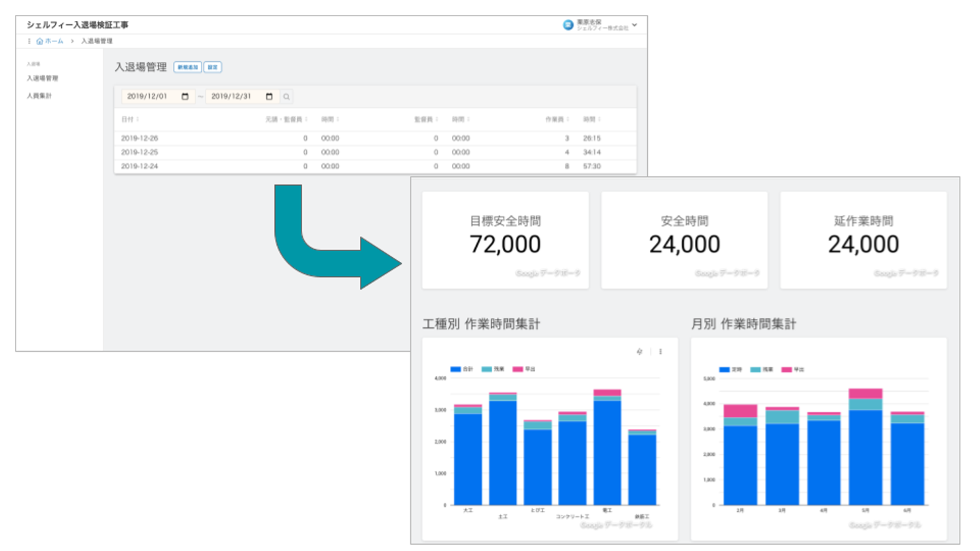
Task: Click the start date field showing 2019/12/01
Action: [158, 97]
